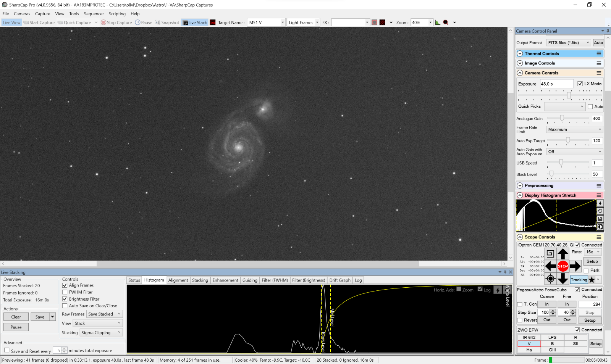This screenshot has width=611, height=364.
Task: Open the Zoom 40% dropdown
Action: [x=422, y=23]
